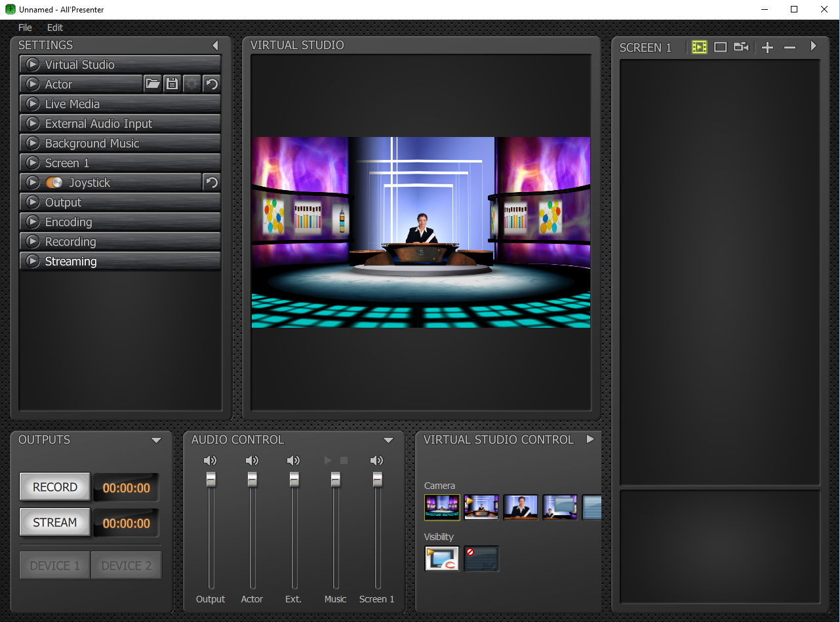Toggle the blocked visibility thumbnail button
Image resolution: width=840 pixels, height=622 pixels.
481,558
